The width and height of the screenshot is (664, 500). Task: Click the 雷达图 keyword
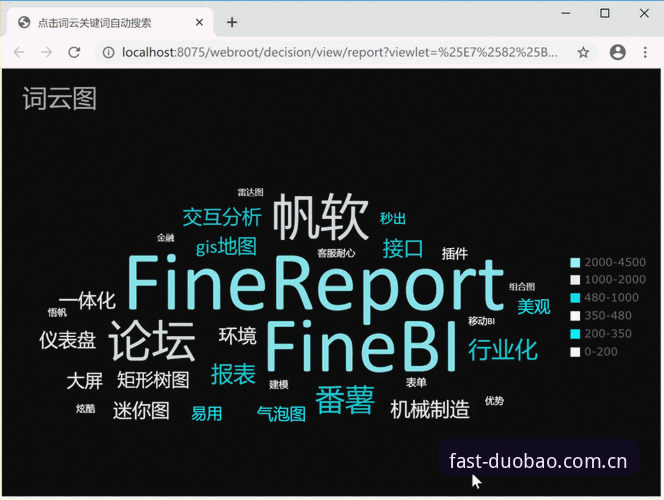pos(251,192)
